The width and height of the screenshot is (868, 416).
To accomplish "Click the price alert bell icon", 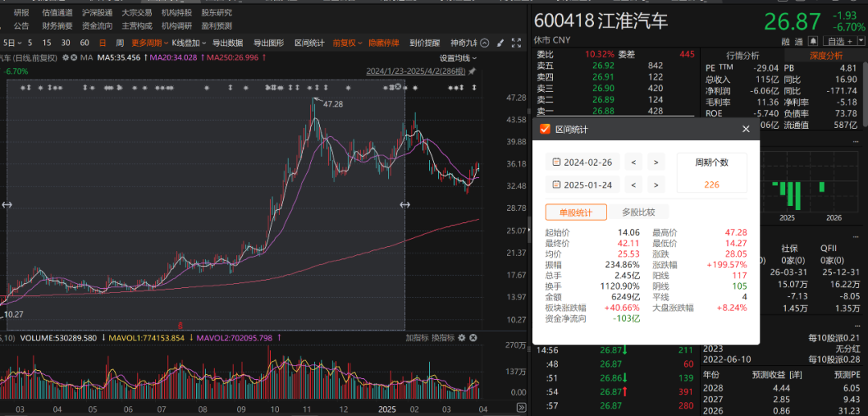I will pos(813,41).
